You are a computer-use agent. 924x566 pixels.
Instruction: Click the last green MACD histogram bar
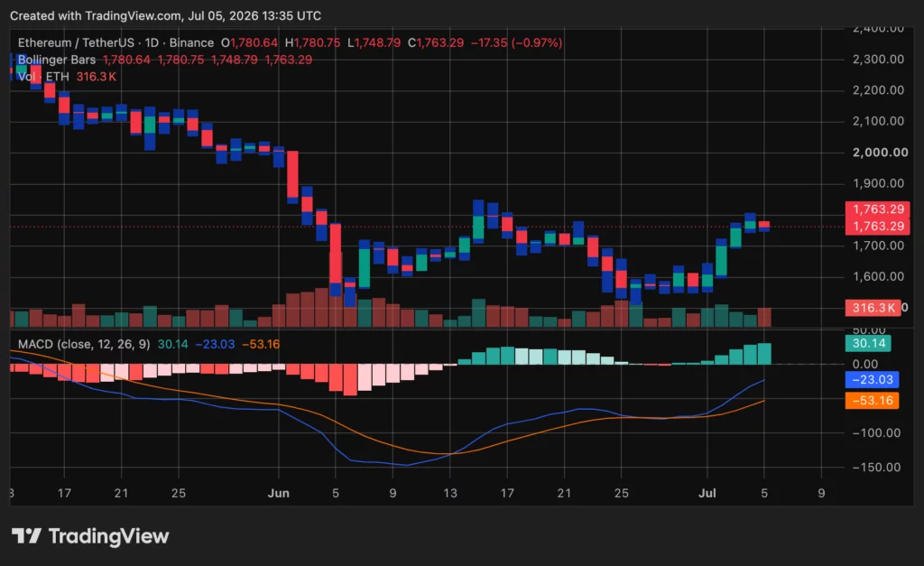pos(763,354)
